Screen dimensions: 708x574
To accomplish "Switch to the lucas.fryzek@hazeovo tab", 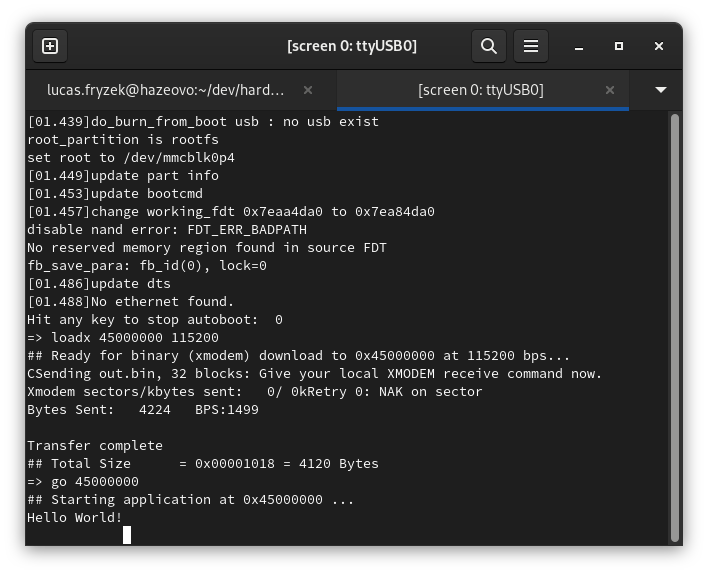I will [x=165, y=90].
